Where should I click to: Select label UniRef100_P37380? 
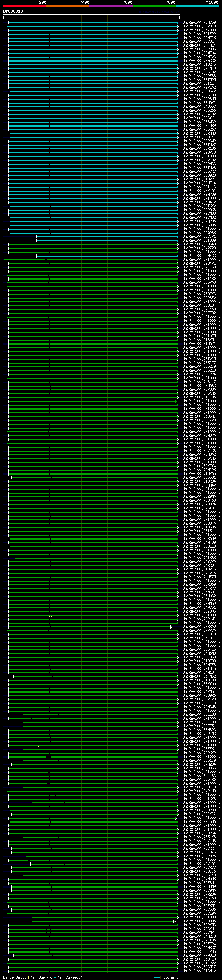click(199, 390)
